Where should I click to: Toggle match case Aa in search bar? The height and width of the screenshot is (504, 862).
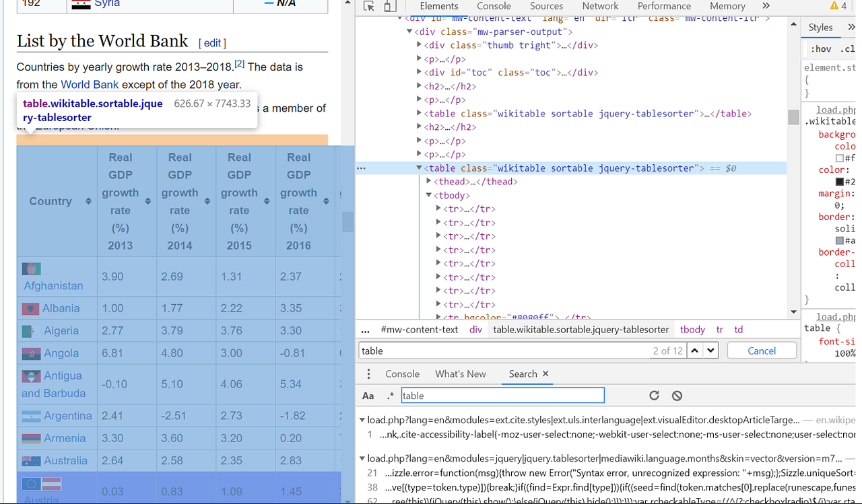(x=368, y=396)
